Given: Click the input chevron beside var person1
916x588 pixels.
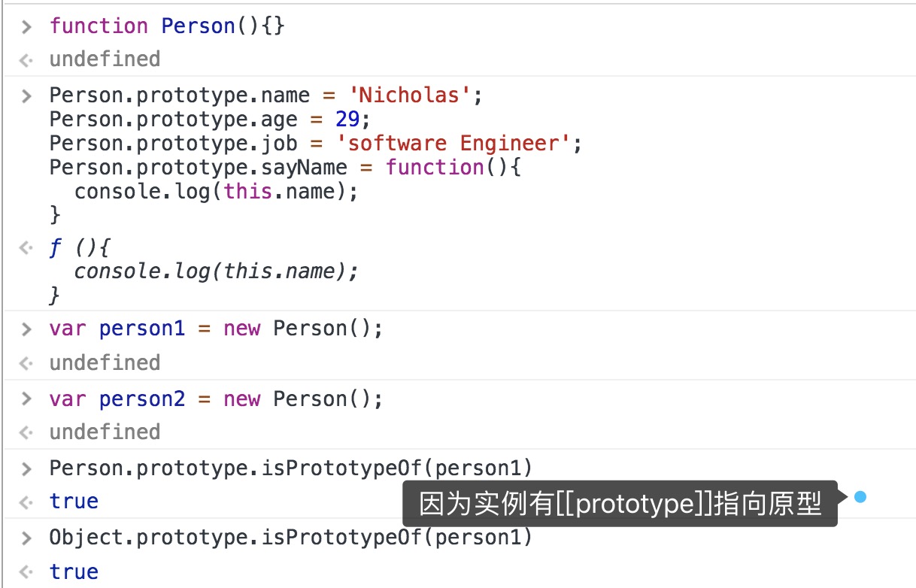Looking at the screenshot, I should (x=27, y=329).
